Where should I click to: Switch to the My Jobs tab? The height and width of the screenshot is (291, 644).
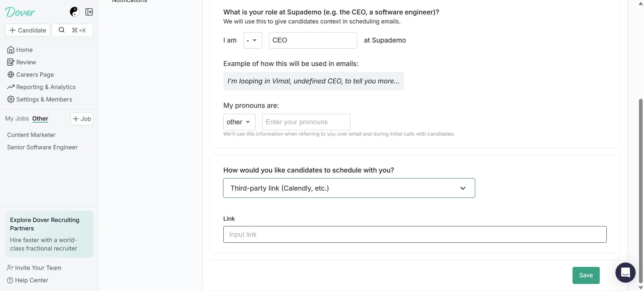click(x=16, y=119)
